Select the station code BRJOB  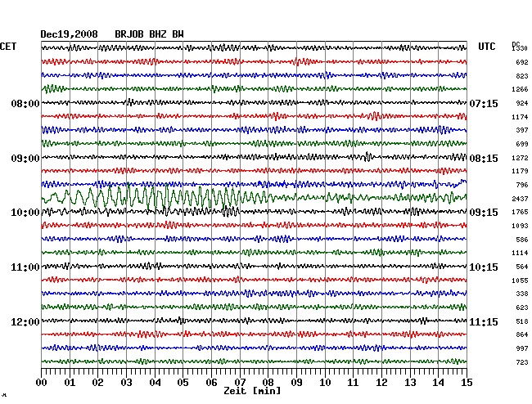point(129,34)
